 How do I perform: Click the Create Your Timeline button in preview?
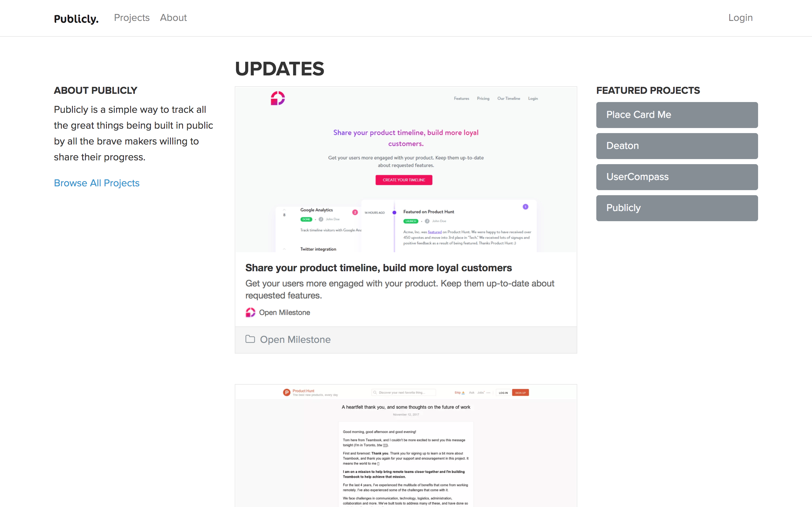pyautogui.click(x=404, y=180)
